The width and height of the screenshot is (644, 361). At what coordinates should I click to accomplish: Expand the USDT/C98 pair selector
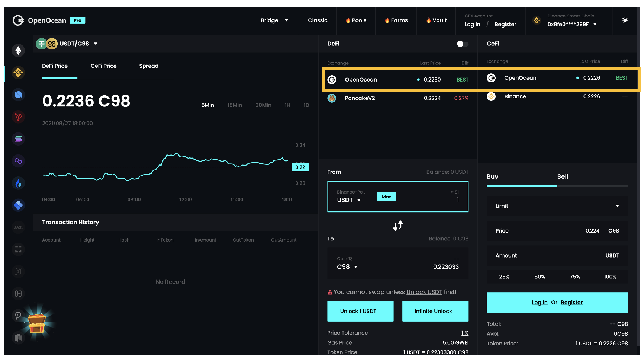96,44
